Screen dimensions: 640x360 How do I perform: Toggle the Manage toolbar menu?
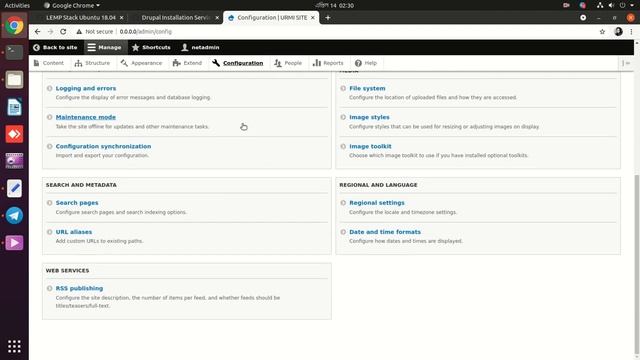click(104, 47)
